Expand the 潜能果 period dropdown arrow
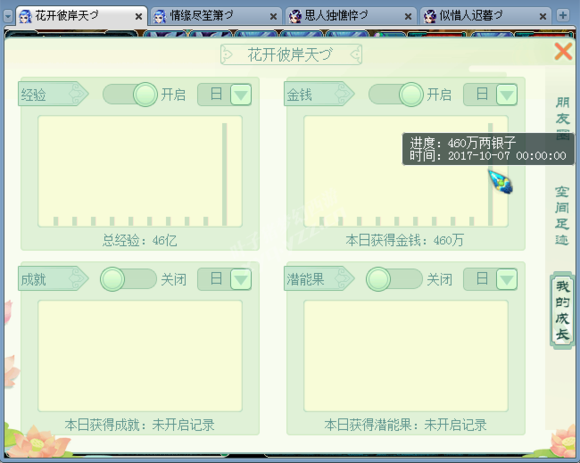The image size is (580, 463). point(506,279)
